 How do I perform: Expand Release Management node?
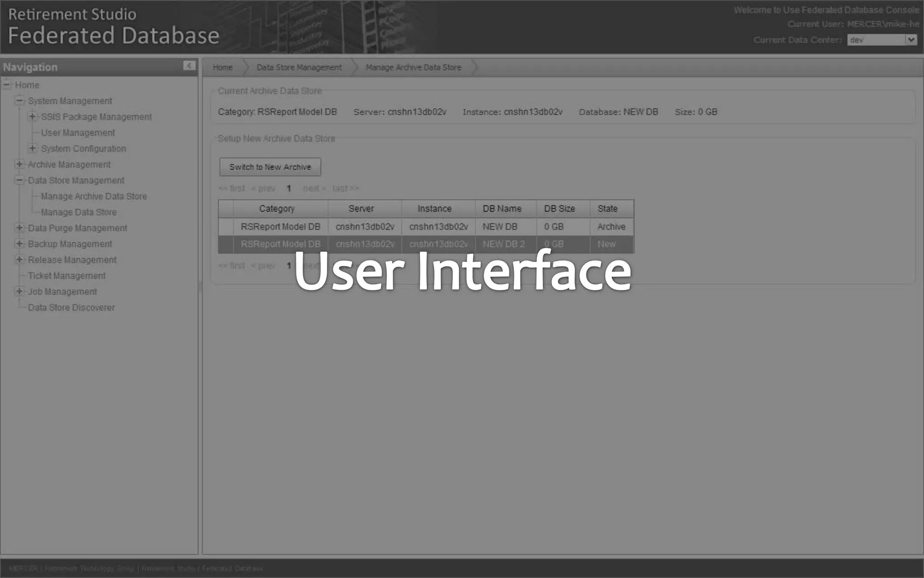click(19, 259)
